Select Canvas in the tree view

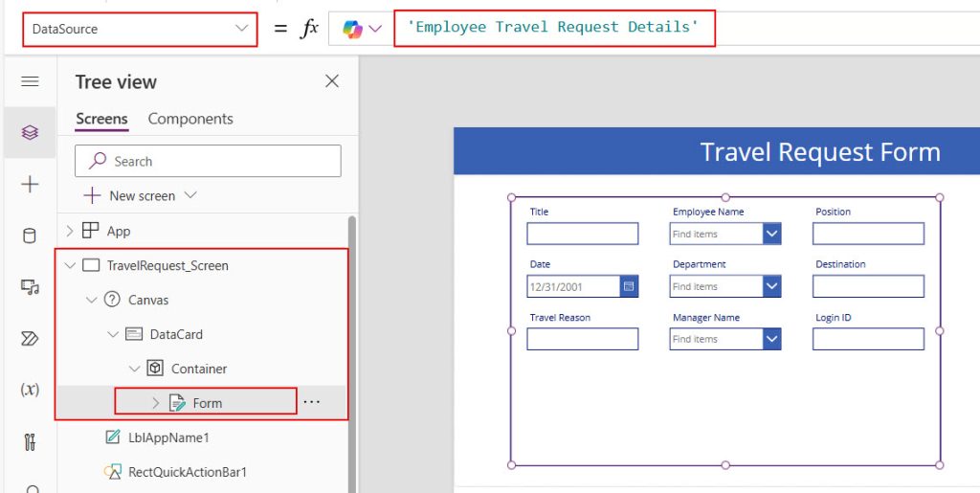click(148, 300)
